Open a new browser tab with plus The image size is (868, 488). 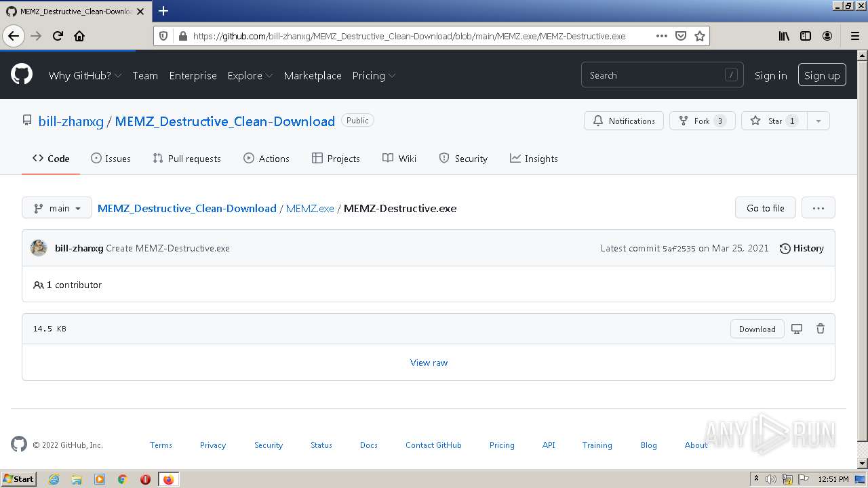tap(163, 11)
